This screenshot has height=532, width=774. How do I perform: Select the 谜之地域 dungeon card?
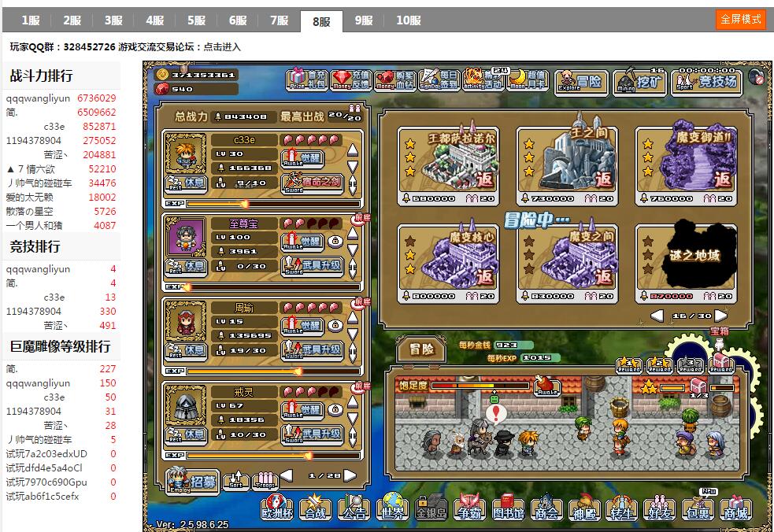pyautogui.click(x=687, y=264)
